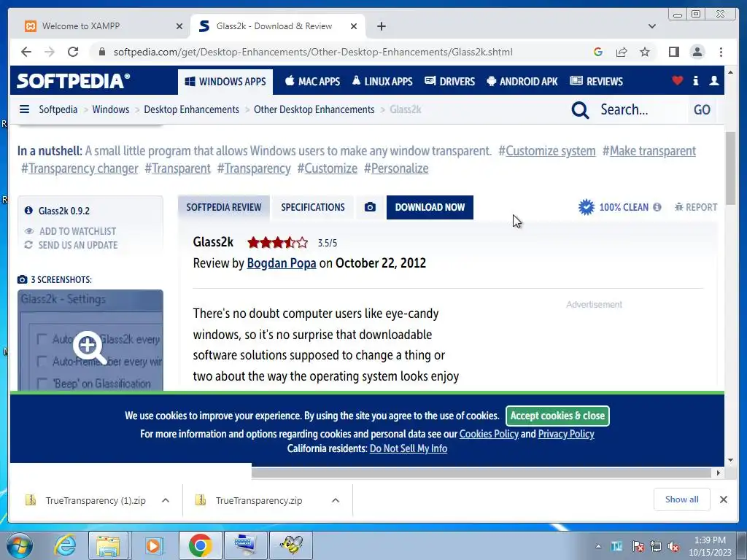747x560 pixels.
Task: Switch to the Welcome to XAMPP tab
Action: tap(98, 26)
